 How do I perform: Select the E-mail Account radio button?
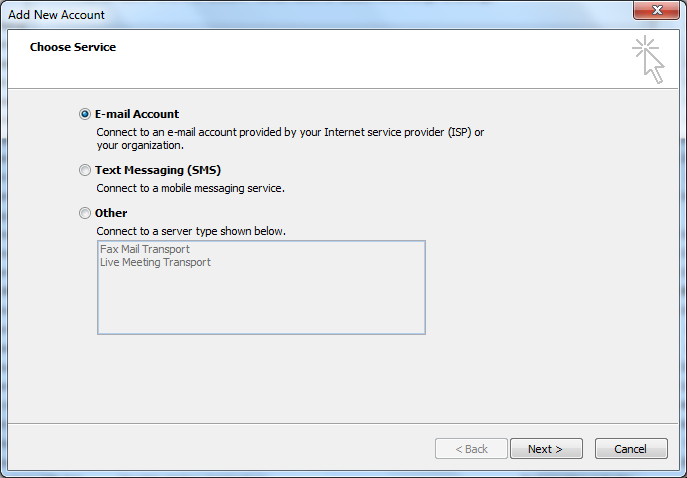click(85, 114)
